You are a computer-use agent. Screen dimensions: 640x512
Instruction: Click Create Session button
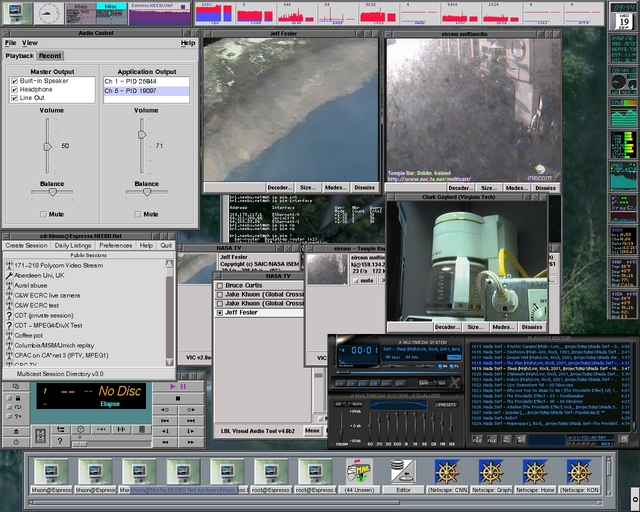coord(27,245)
